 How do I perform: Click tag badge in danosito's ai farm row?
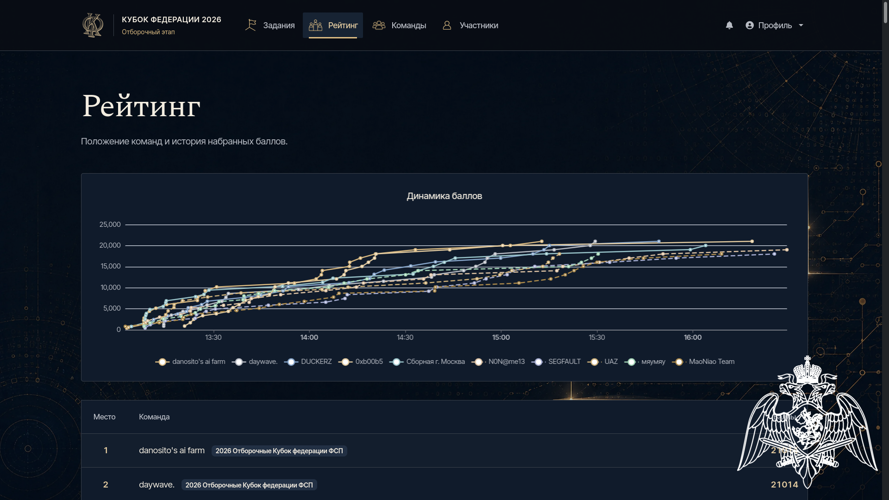[279, 451]
